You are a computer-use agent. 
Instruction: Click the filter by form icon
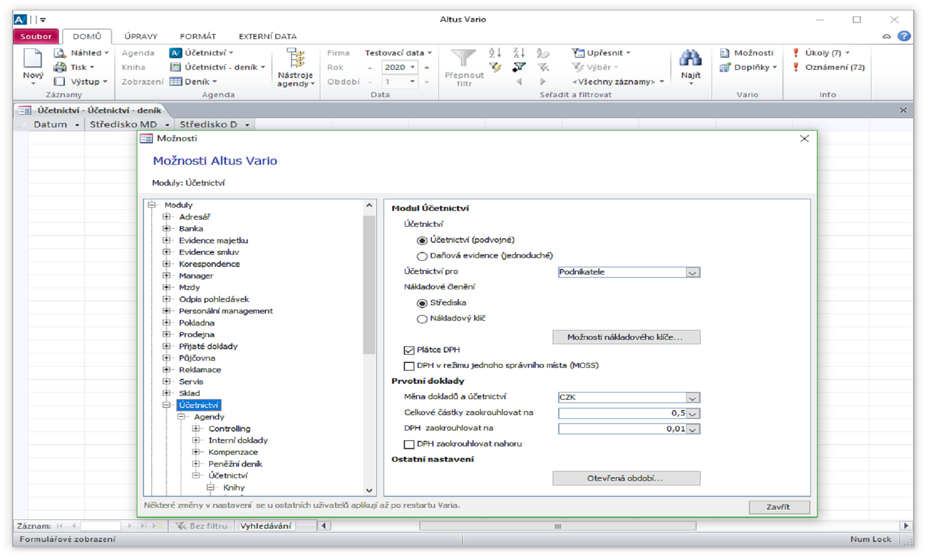coord(519,67)
